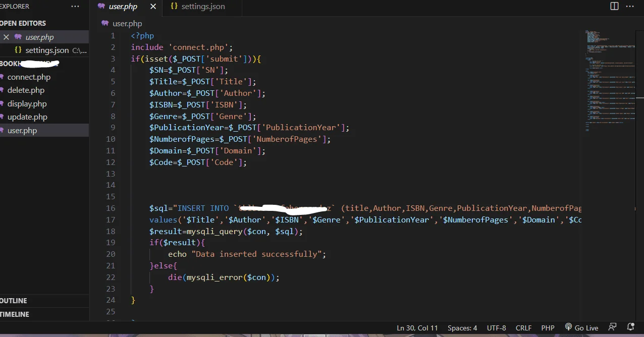Change indentation via Spaces: 4
Viewport: 644px width, 337px height.
[x=462, y=328]
